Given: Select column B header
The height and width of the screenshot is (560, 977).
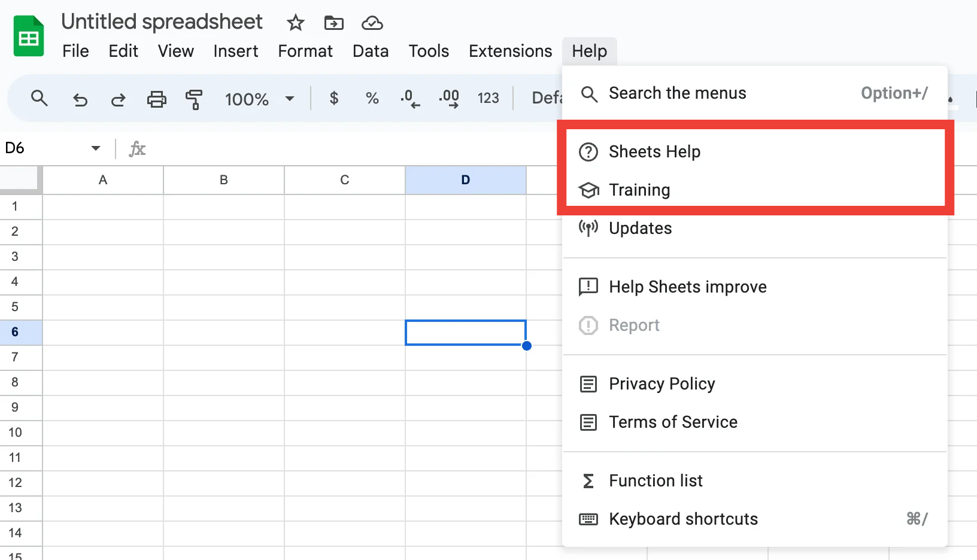Looking at the screenshot, I should pos(224,180).
